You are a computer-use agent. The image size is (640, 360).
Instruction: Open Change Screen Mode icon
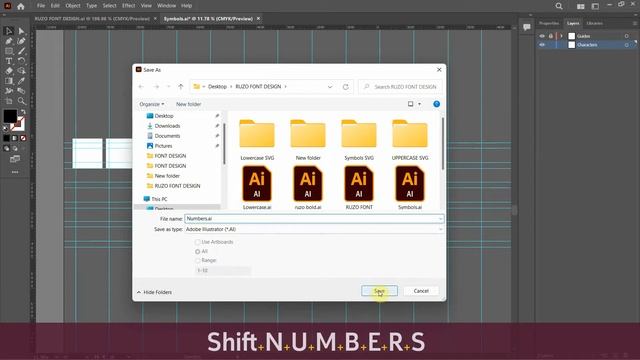tap(15, 159)
